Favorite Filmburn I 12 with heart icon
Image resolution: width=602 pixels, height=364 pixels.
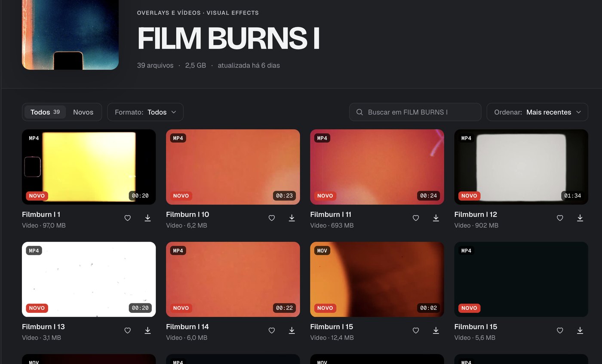(x=559, y=218)
